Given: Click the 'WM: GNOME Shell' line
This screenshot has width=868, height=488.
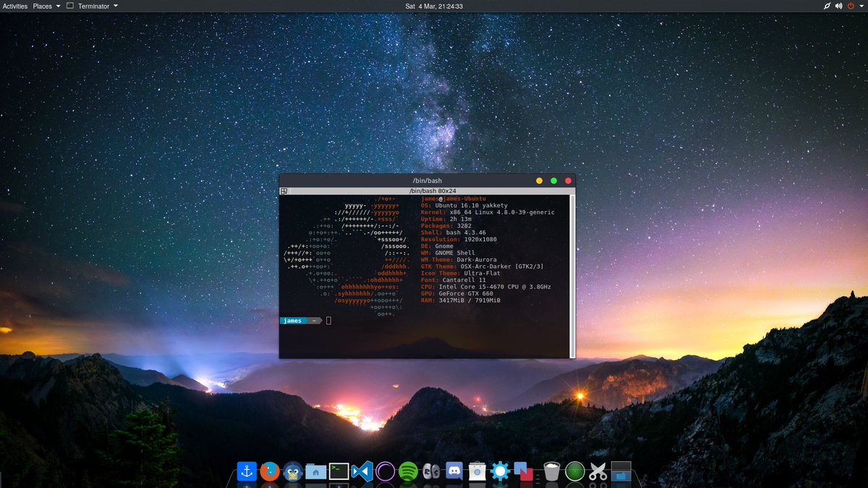Looking at the screenshot, I should click(448, 253).
